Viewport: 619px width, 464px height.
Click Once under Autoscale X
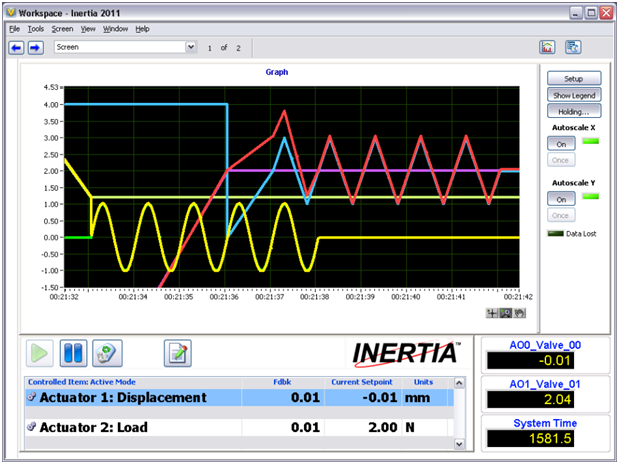[560, 159]
